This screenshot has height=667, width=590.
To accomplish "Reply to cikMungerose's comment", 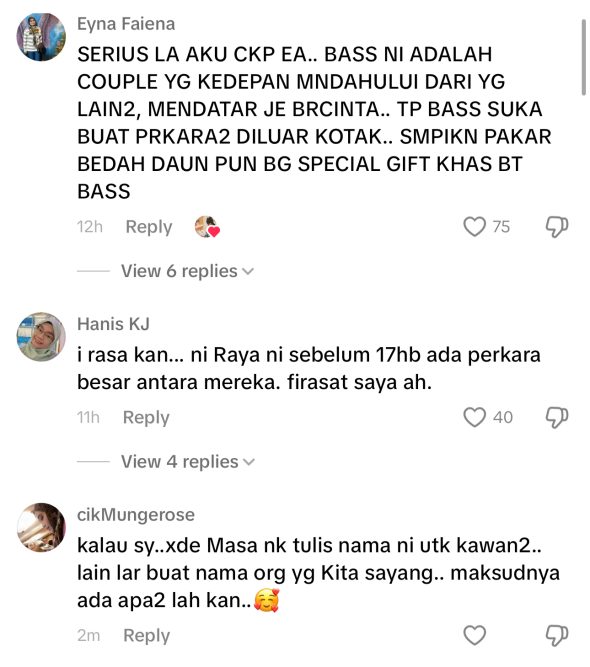I will point(146,636).
